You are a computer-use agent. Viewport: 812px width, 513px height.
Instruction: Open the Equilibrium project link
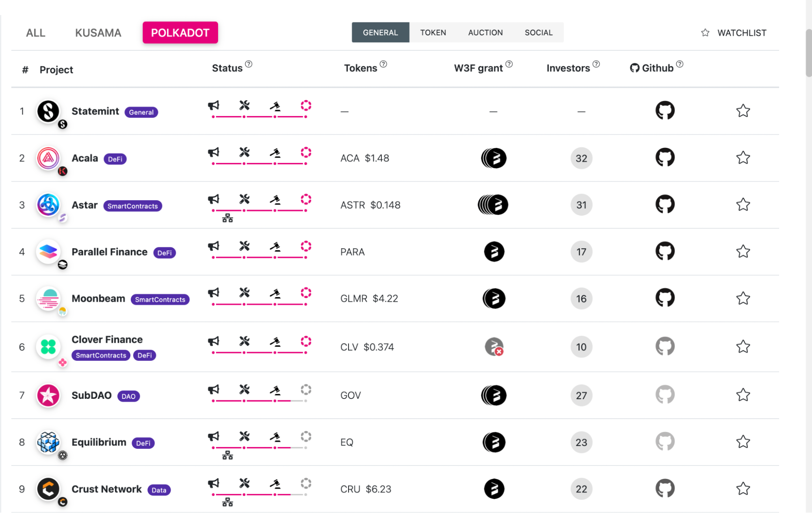[x=99, y=442]
